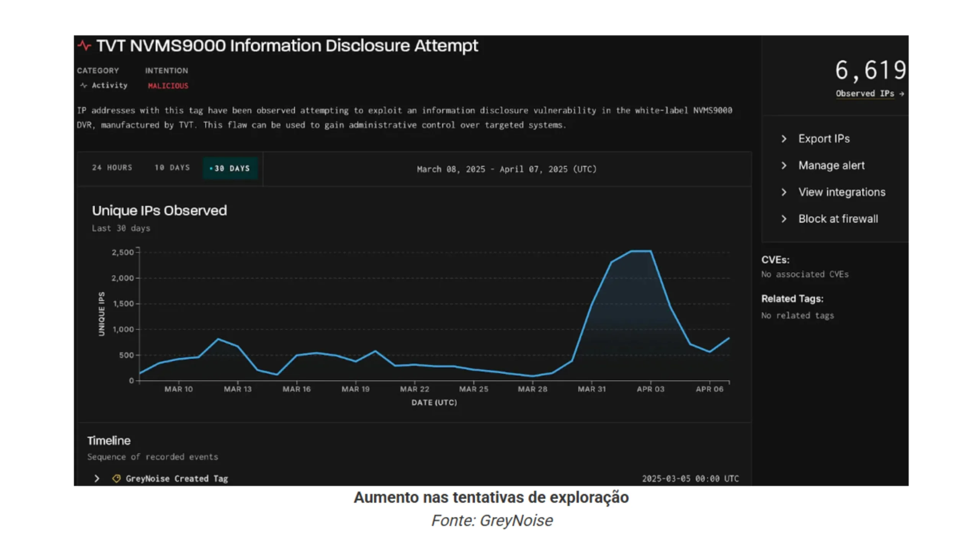Viewport: 980px width, 551px height.
Task: Click the Manage alert option
Action: (831, 165)
